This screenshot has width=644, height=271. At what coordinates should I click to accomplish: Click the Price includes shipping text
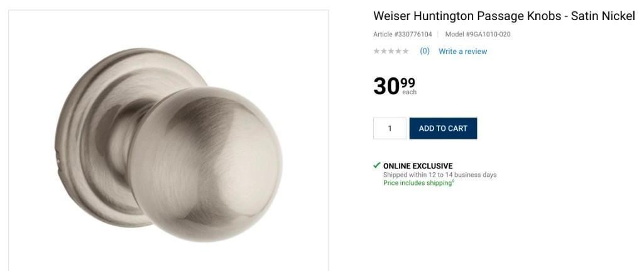417,183
